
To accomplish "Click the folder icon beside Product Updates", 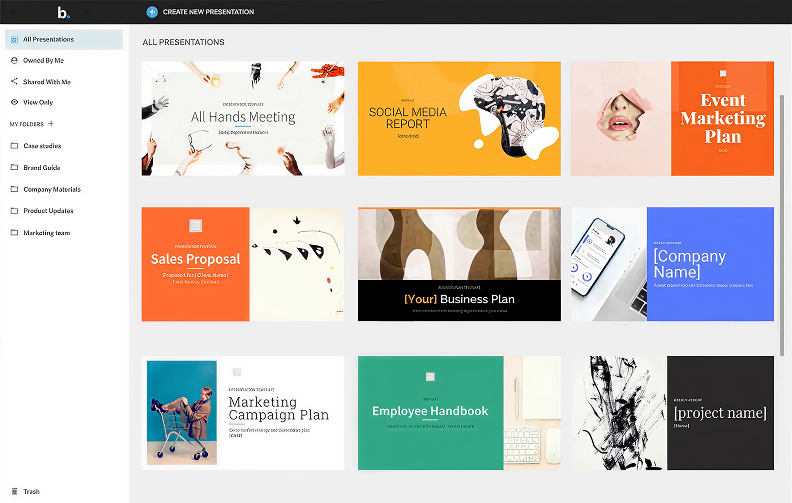I will [14, 211].
